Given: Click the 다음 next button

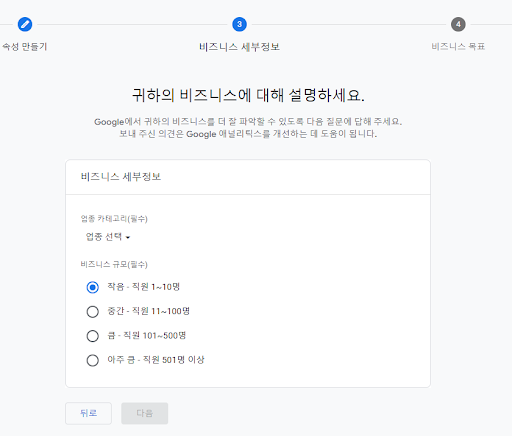Looking at the screenshot, I should (145, 413).
